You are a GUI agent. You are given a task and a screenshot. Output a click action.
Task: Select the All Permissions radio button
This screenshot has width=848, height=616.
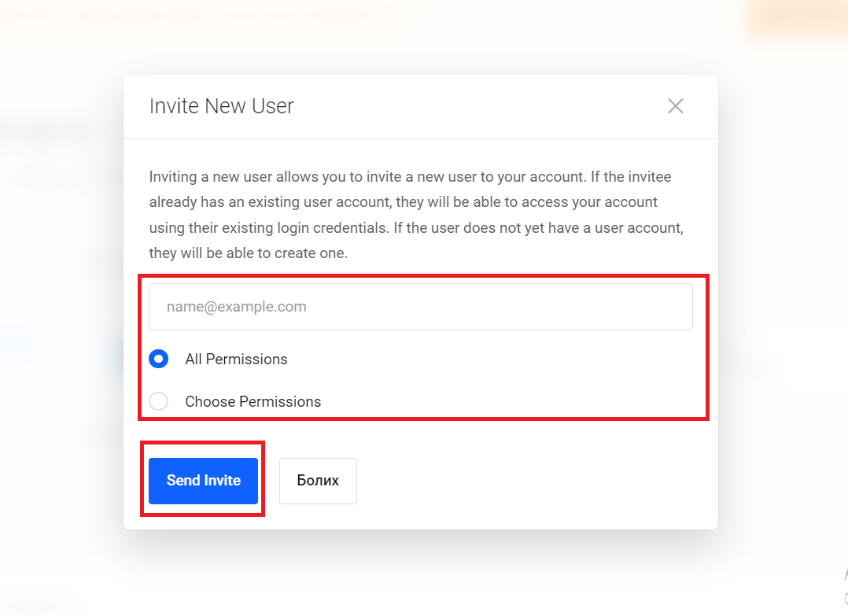tap(158, 359)
